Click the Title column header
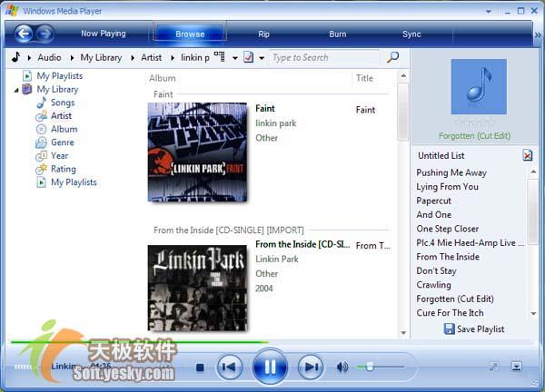545x392 pixels. click(364, 78)
